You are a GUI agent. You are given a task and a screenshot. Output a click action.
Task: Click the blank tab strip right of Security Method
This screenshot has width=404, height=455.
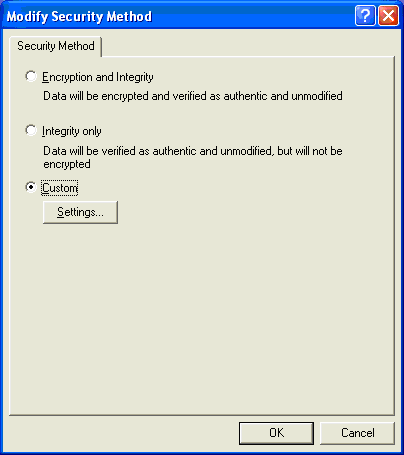click(248, 46)
